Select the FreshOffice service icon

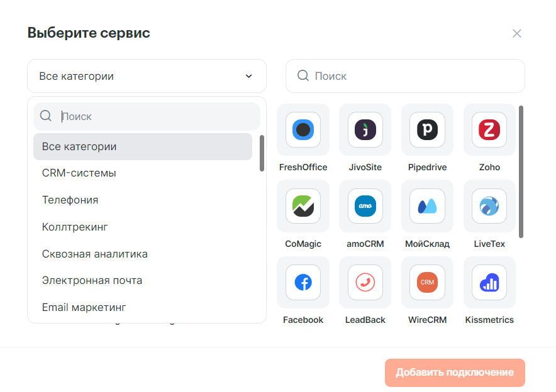click(303, 130)
